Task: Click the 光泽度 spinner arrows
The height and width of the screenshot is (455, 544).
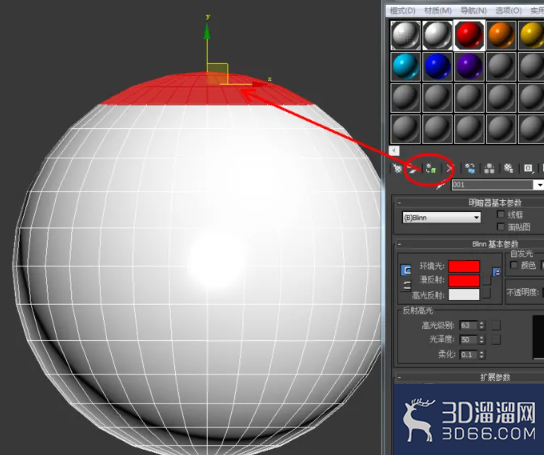Action: pos(482,339)
